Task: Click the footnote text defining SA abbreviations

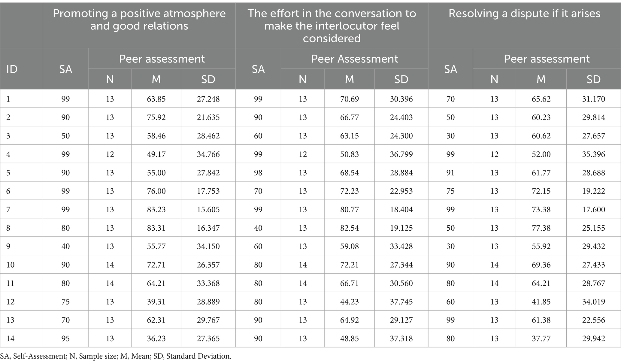Action: coord(116,356)
